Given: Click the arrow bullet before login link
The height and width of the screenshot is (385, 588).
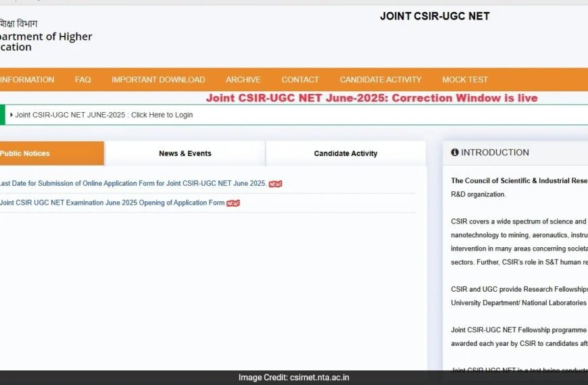Looking at the screenshot, I should click(x=11, y=115).
